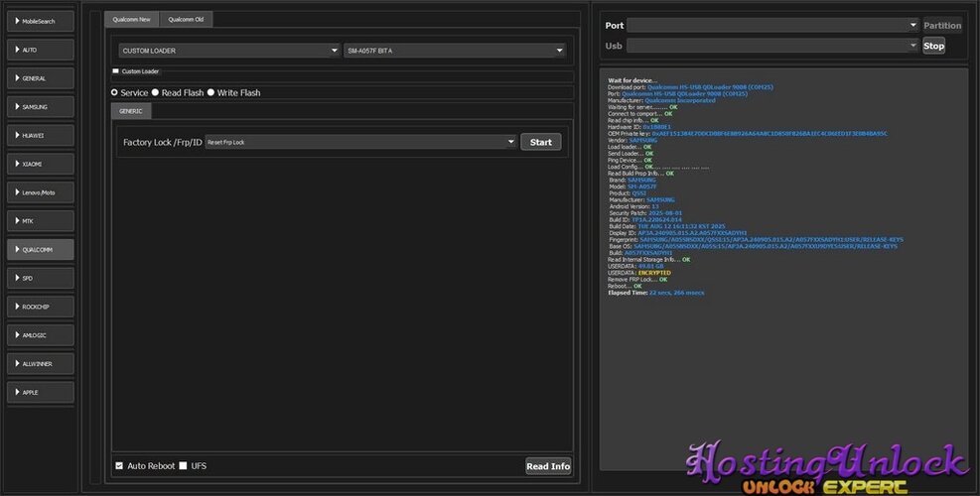Expand the GENERAL sidebar section
Viewport: 980px width, 496px height.
[x=40, y=78]
